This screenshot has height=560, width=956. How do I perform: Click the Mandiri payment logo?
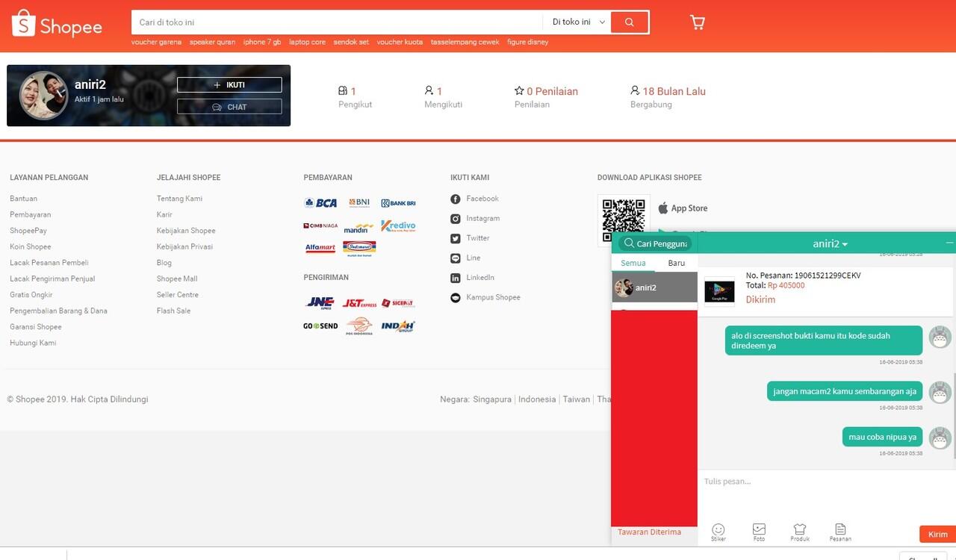click(x=359, y=227)
